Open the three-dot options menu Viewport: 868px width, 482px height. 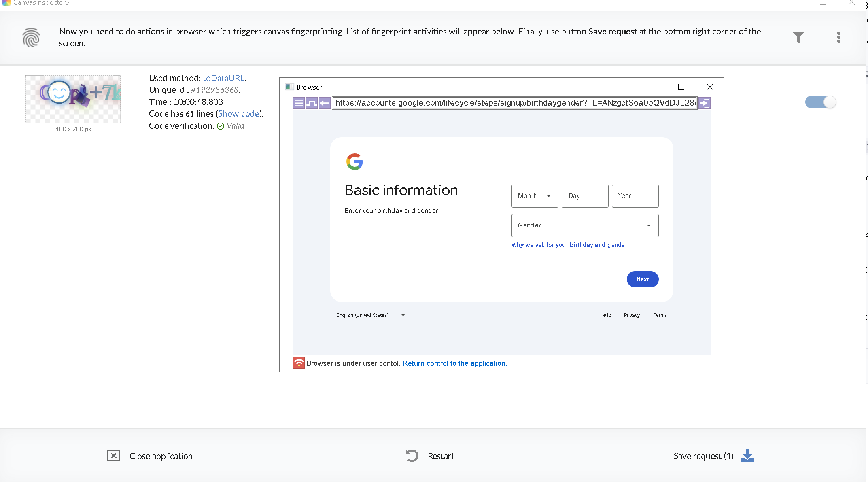(x=838, y=37)
